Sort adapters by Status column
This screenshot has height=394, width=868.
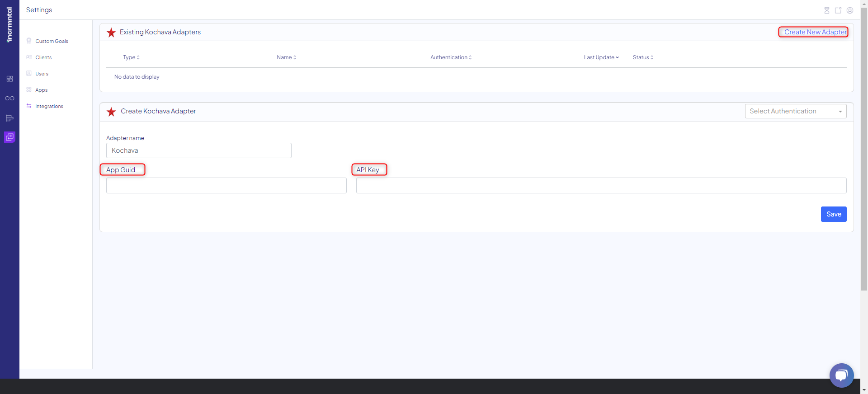[x=642, y=57]
